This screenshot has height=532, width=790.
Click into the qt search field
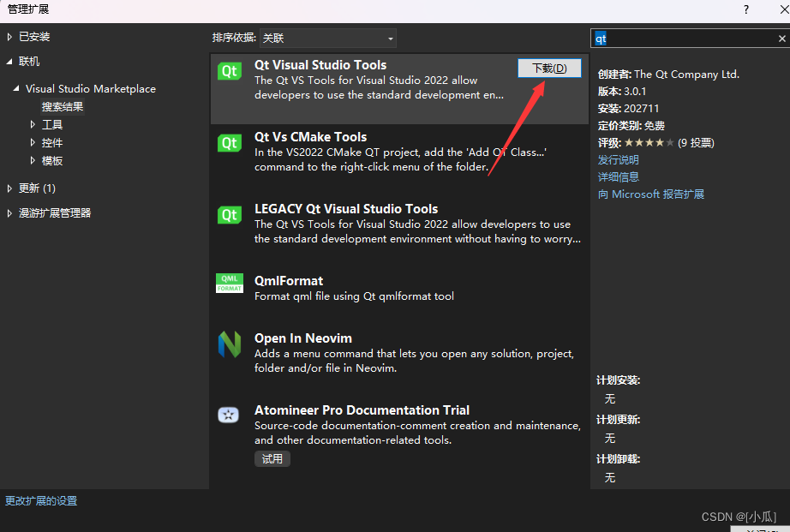[685, 39]
